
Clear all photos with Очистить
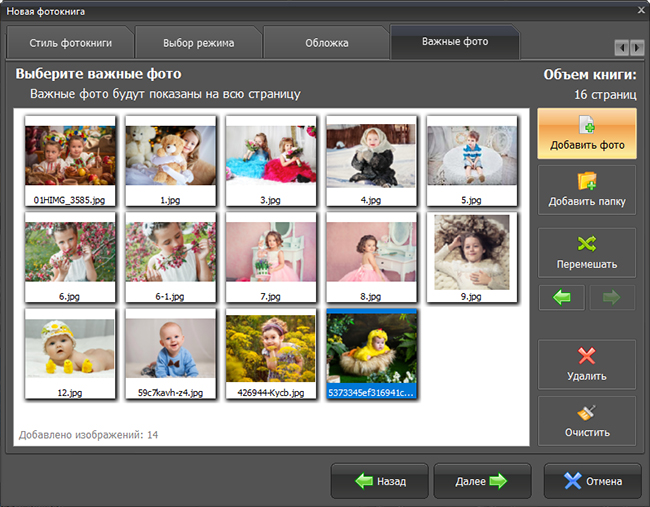point(587,421)
